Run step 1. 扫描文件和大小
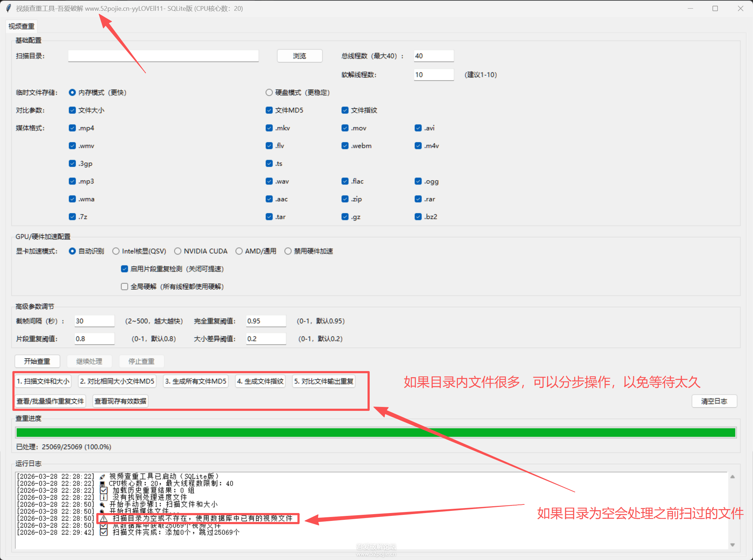Screen dimensions: 753x560 coord(43,381)
